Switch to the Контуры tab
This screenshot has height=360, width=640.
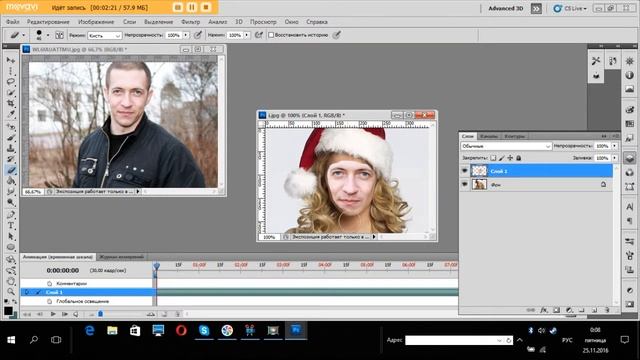pyautogui.click(x=514, y=136)
